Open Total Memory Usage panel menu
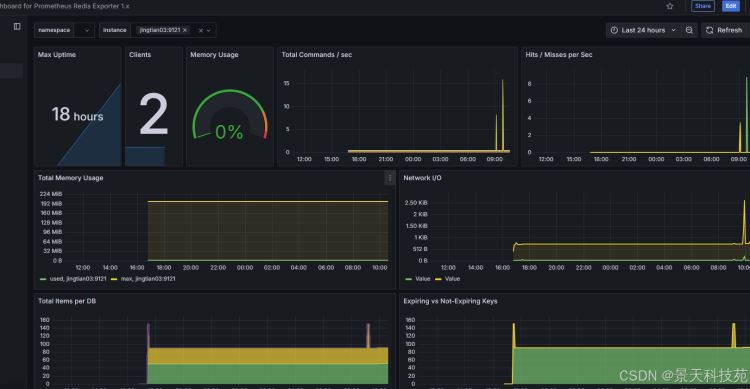Image resolution: width=750 pixels, height=389 pixels. 389,178
